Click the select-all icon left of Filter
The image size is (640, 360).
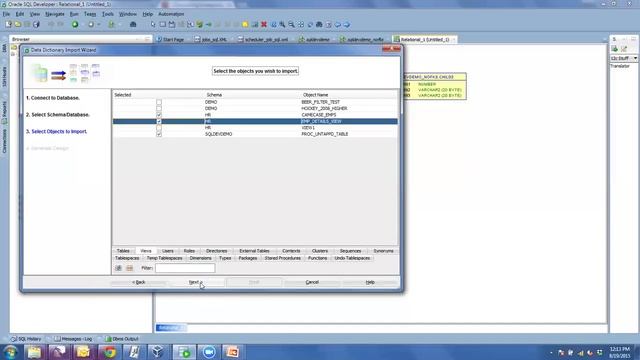118,268
